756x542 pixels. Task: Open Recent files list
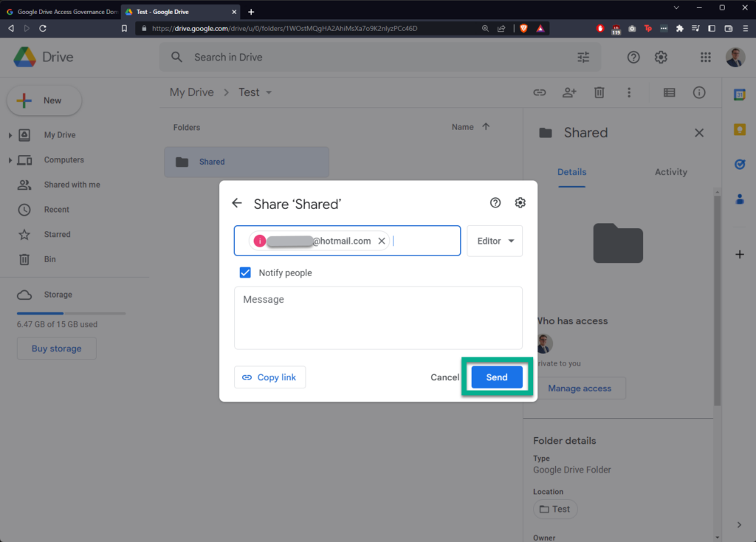(56, 209)
